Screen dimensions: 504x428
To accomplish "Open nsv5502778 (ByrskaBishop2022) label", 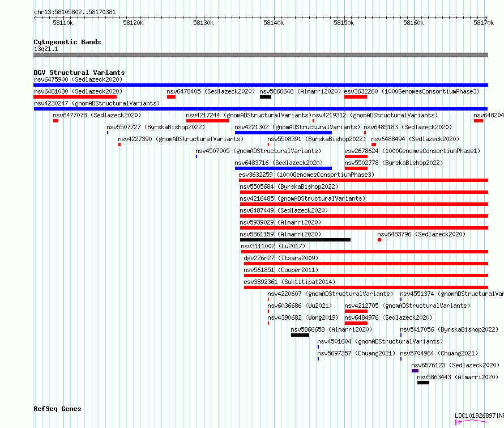I will (394, 163).
